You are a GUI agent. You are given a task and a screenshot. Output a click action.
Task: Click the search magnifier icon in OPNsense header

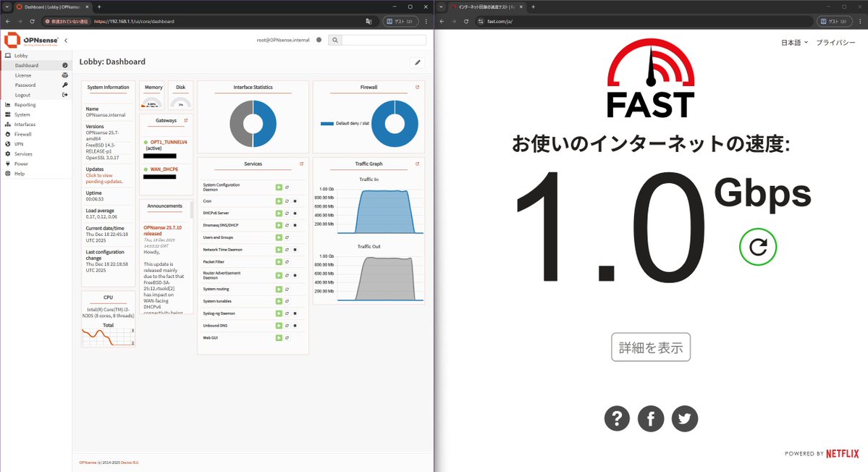pyautogui.click(x=335, y=40)
